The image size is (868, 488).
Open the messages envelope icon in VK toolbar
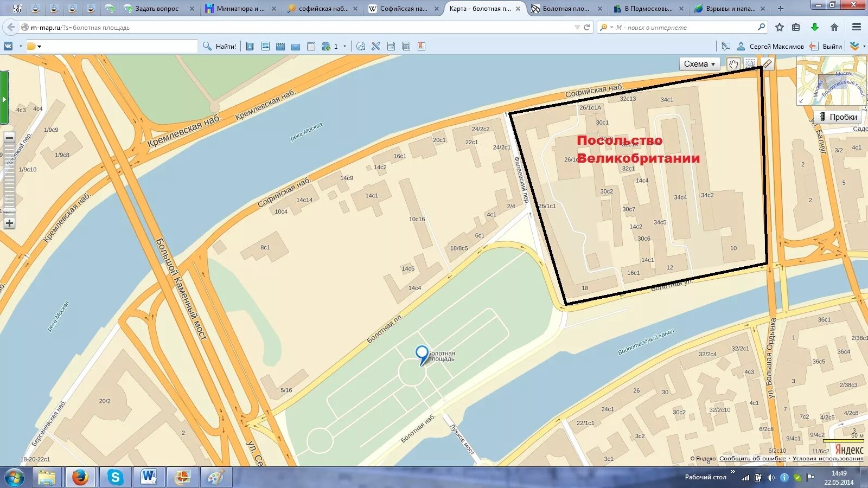(296, 47)
